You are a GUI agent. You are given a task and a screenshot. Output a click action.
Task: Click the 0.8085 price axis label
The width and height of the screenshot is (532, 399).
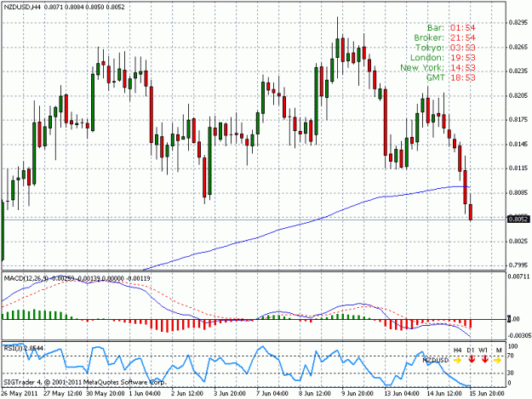(x=518, y=192)
